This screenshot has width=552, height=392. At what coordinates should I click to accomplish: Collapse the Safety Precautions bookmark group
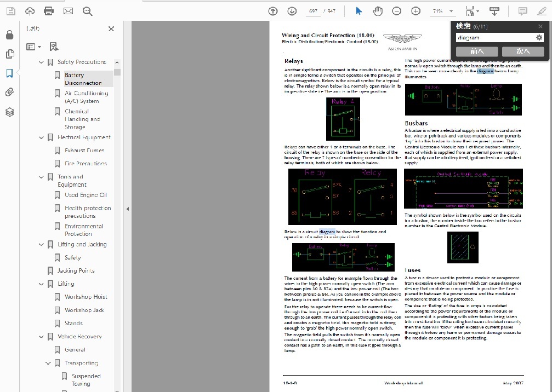click(41, 62)
